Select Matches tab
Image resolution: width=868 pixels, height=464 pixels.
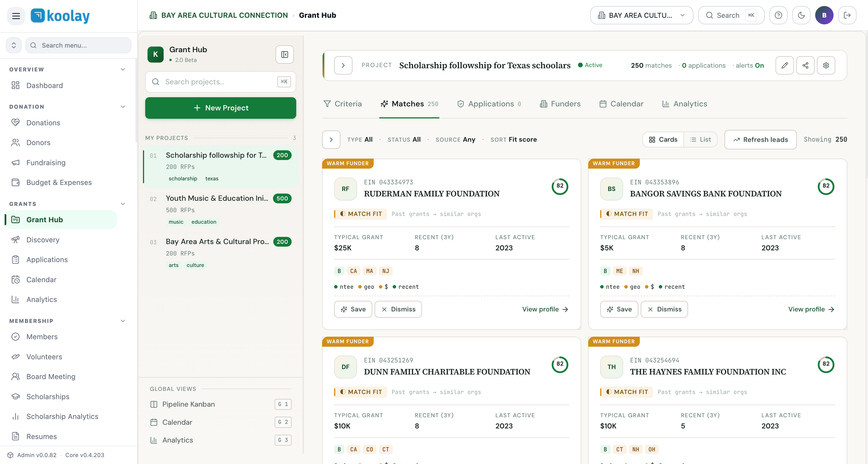pos(409,104)
